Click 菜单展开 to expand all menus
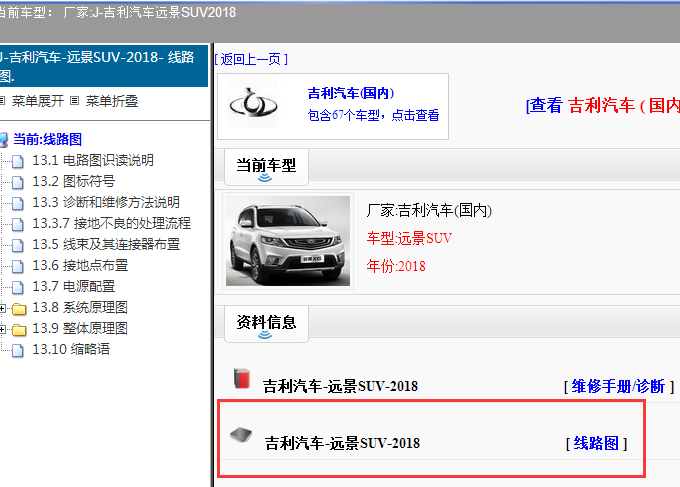The height and width of the screenshot is (487, 680). tap(38, 101)
